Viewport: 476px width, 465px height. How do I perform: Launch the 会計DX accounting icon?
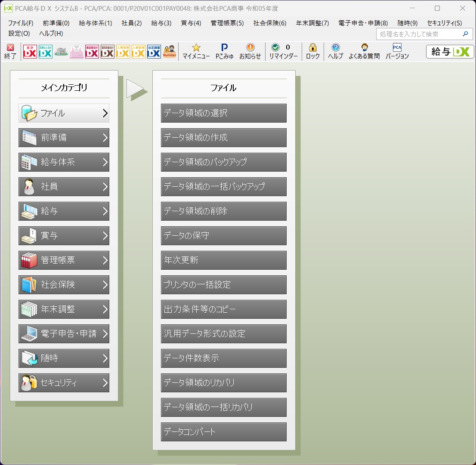(30, 52)
